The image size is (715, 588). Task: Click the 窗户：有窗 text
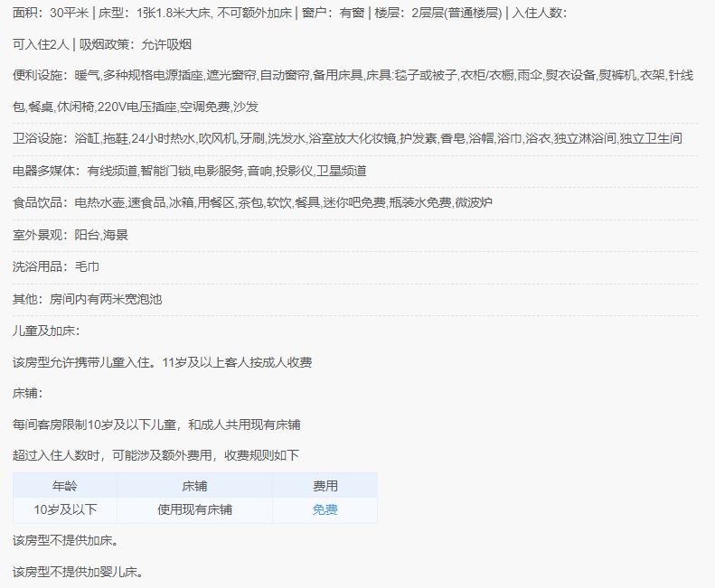tap(333, 13)
